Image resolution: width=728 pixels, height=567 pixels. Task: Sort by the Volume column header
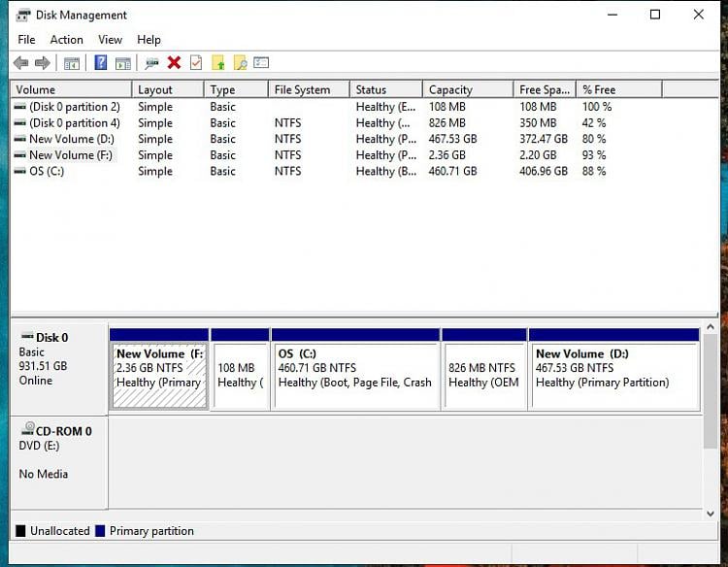[x=72, y=89]
